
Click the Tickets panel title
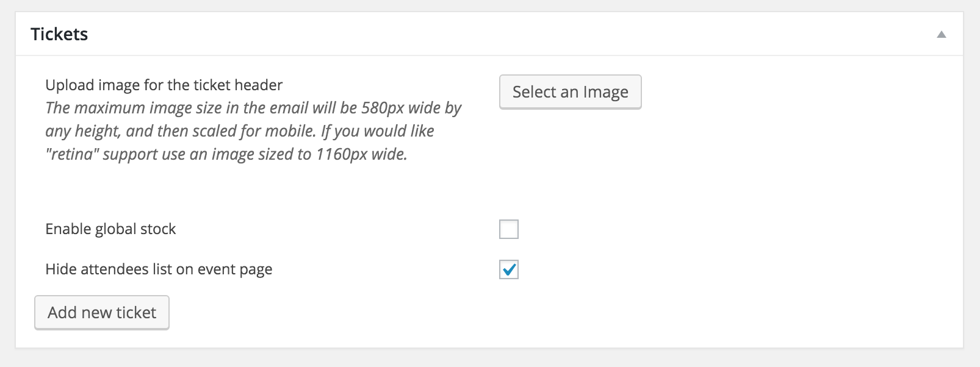point(59,34)
